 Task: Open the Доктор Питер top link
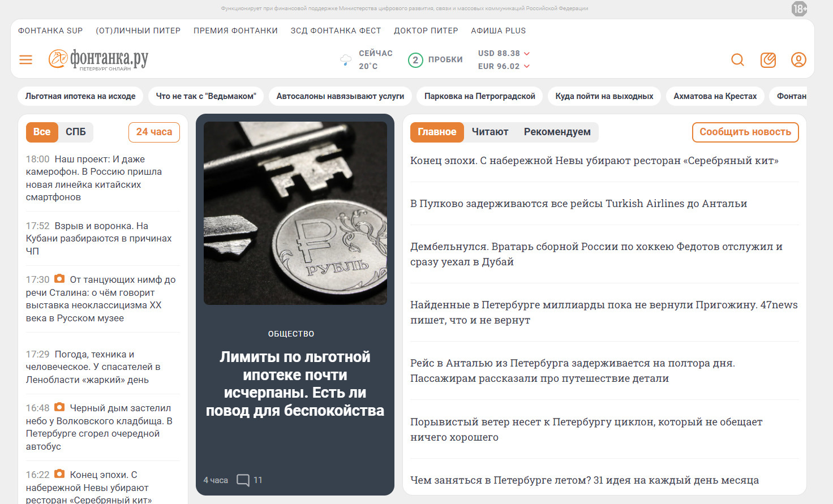point(426,31)
